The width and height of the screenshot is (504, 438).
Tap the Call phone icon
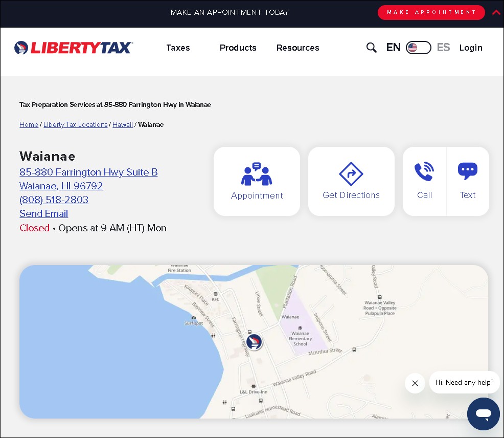(424, 171)
